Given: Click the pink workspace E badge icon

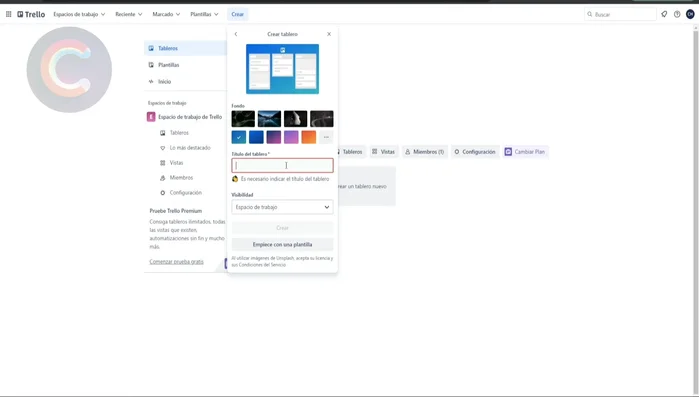Looking at the screenshot, I should [151, 117].
